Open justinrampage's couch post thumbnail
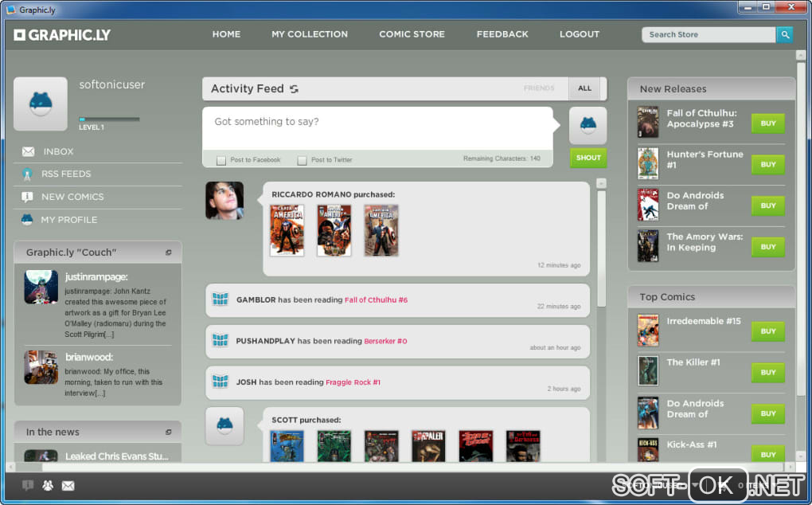This screenshot has width=812, height=505. point(41,287)
